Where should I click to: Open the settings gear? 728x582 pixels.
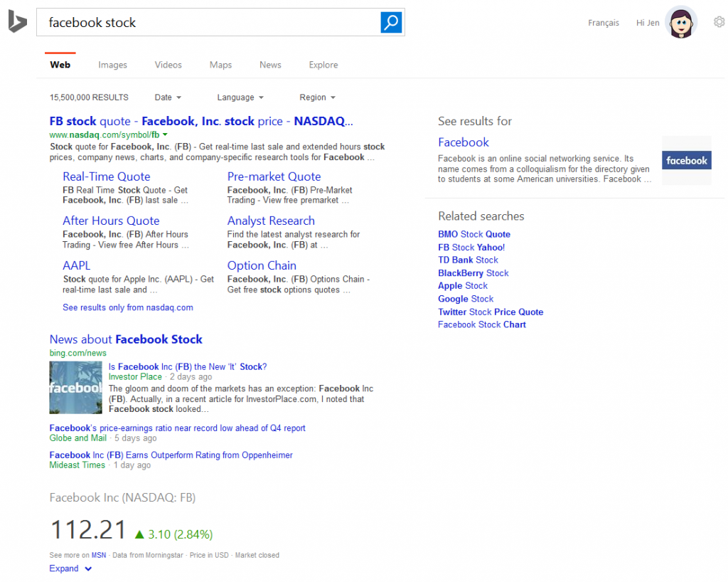coord(719,22)
